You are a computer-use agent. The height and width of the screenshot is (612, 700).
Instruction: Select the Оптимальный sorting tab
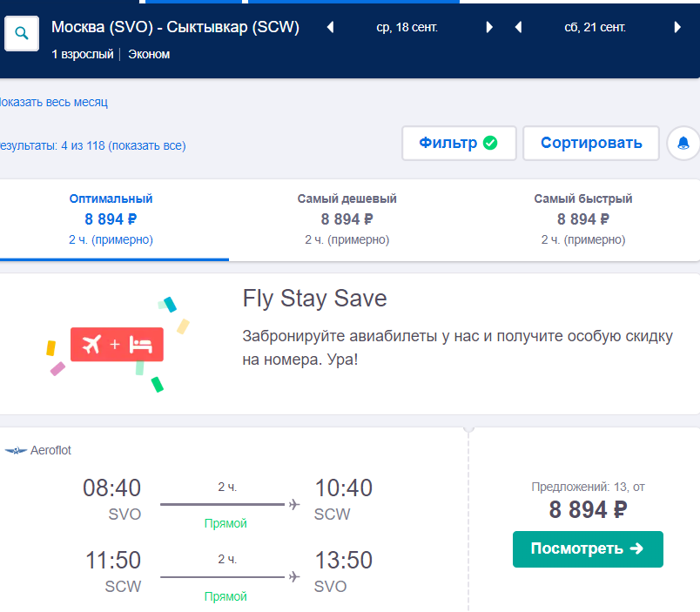pos(111,218)
